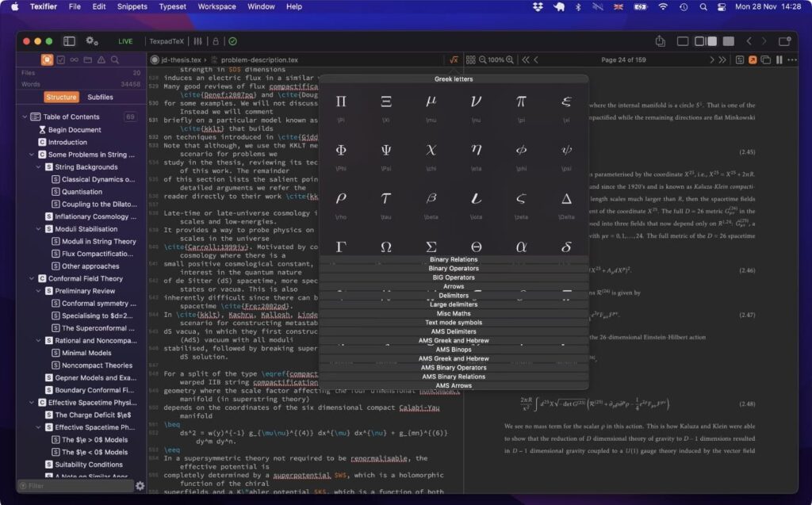Click the lock icon next to TexpadTeX
This screenshot has height=505, width=812.
215,40
